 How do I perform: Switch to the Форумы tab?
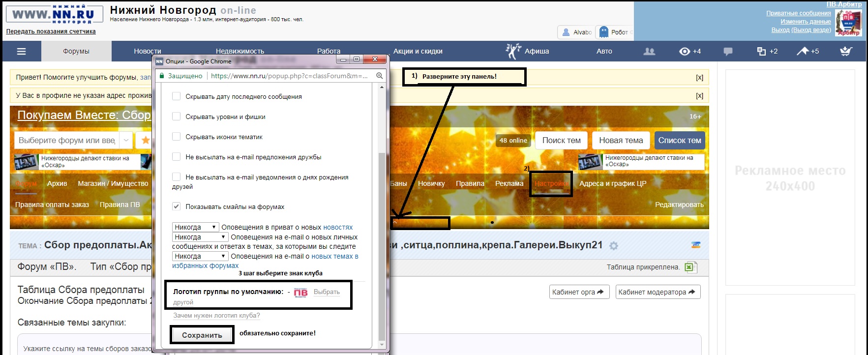click(76, 51)
